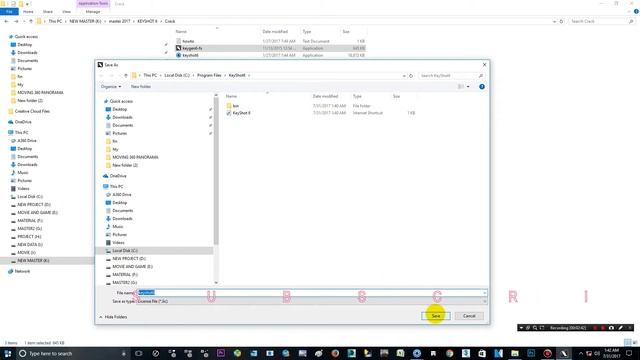Select Network in Explorer sidebar
640x360 pixels.
(x=22, y=271)
